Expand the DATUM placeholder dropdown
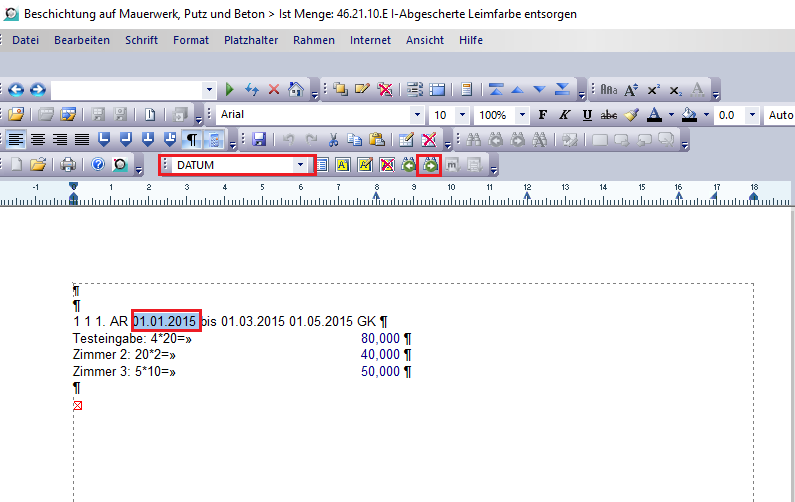The height and width of the screenshot is (502, 795). tap(300, 165)
